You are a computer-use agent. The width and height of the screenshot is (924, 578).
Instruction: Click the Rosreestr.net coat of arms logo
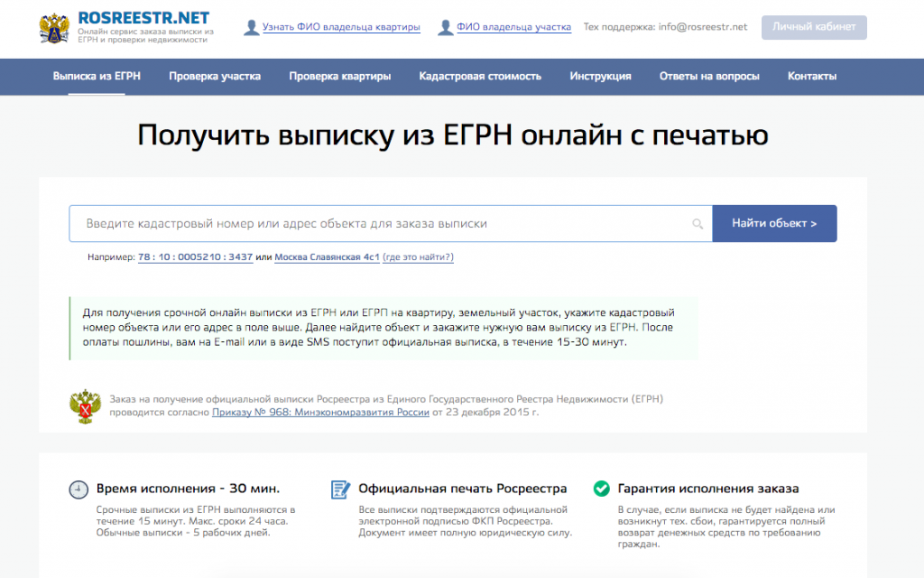[54, 28]
